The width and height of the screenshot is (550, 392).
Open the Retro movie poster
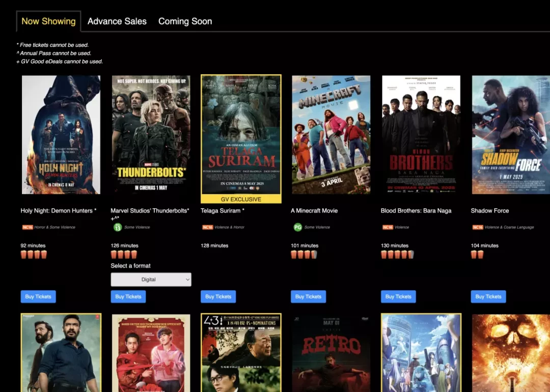pyautogui.click(x=331, y=353)
